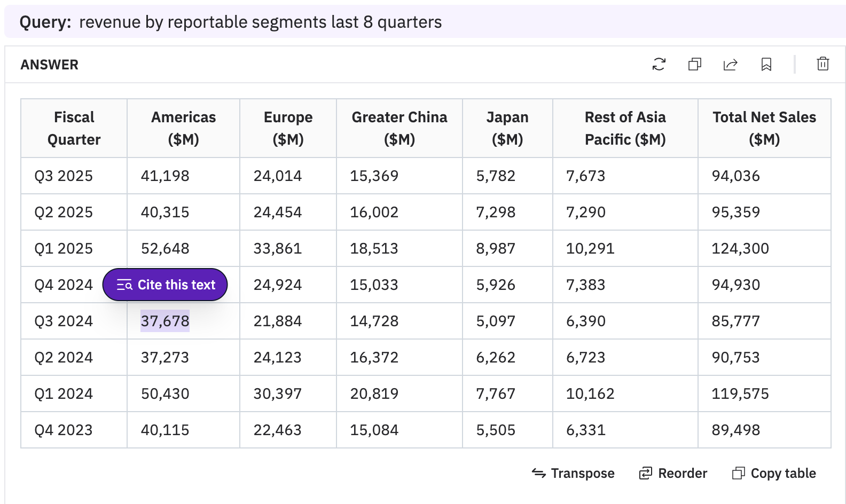Viewport: 846px width, 504px height.
Task: Click the refresh answer icon
Action: click(659, 65)
